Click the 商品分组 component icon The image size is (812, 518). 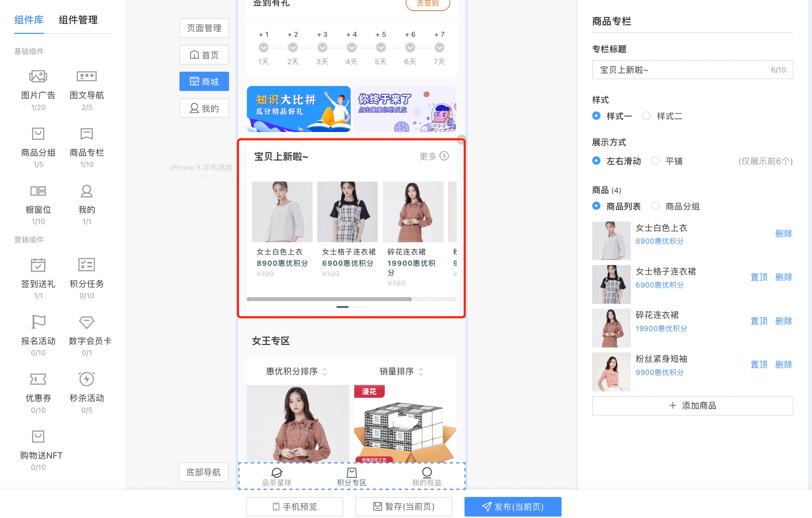(38, 134)
